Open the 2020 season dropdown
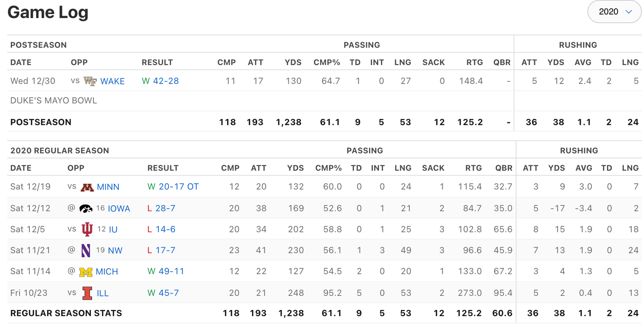Screen dimensions: 644x324 pyautogui.click(x=615, y=12)
